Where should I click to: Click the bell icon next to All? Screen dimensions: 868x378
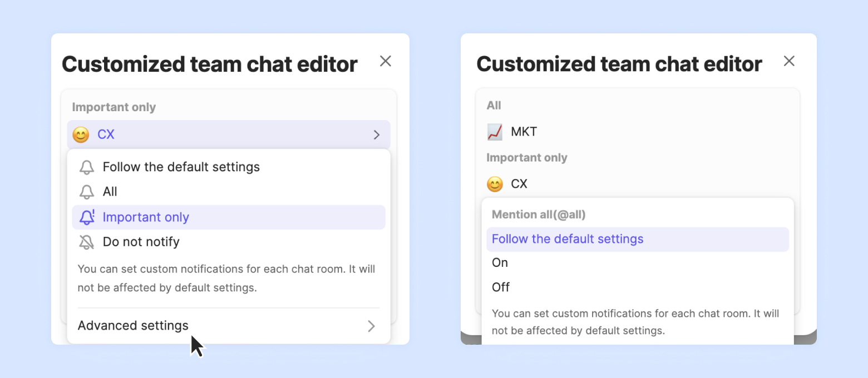pos(87,192)
